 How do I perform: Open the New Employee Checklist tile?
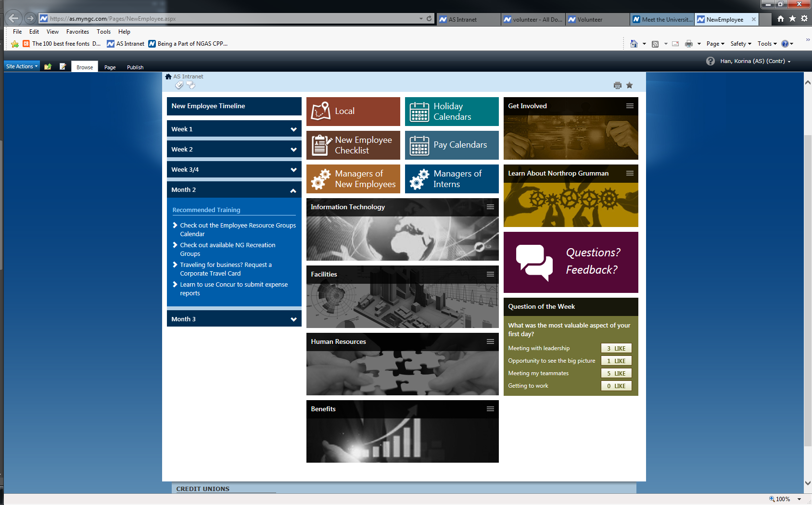coord(353,145)
